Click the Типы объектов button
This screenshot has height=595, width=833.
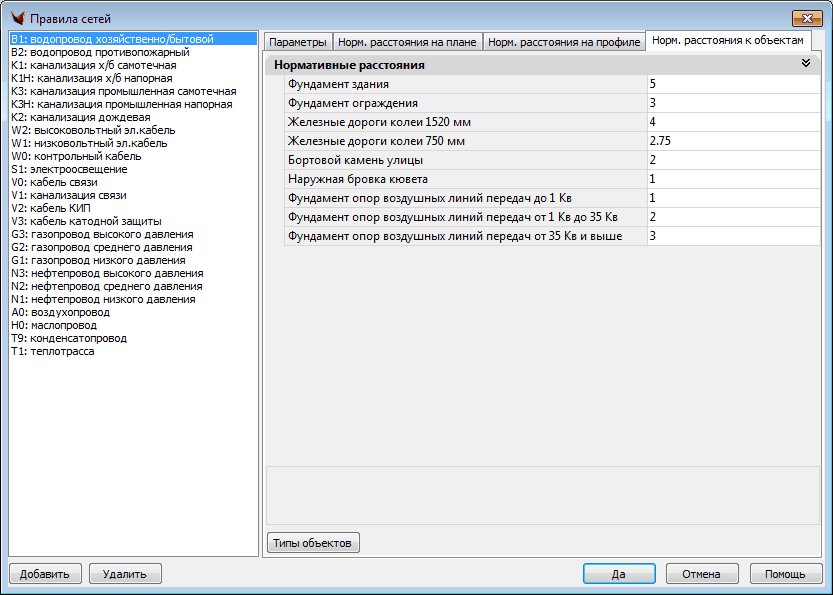click(312, 543)
